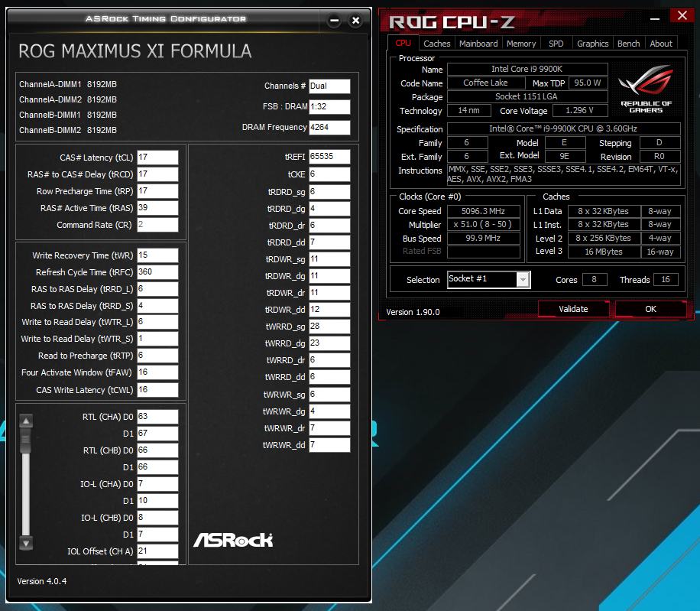Image resolution: width=700 pixels, height=611 pixels.
Task: Click the tRRD_L value field
Action: click(157, 289)
